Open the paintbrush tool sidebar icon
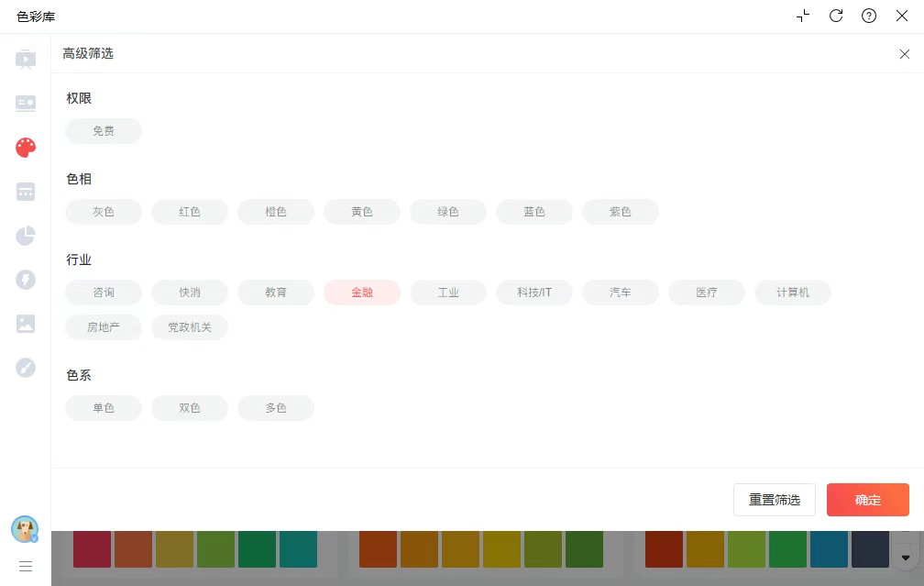This screenshot has height=586, width=924. tap(26, 368)
